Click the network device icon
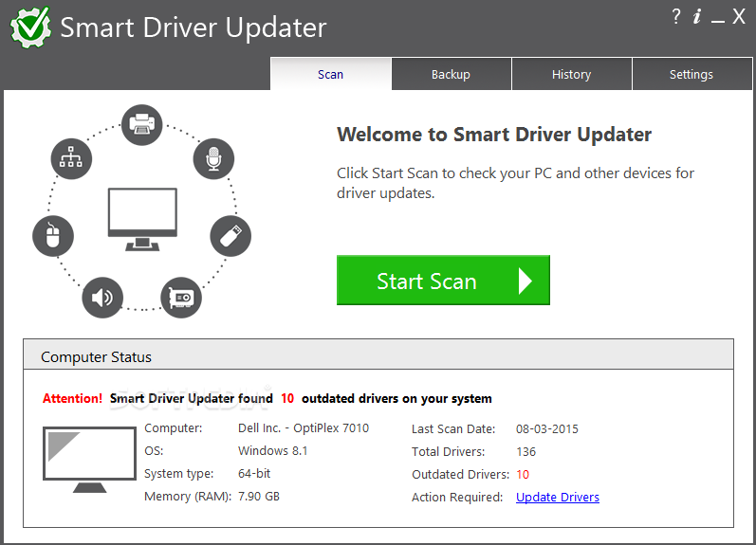This screenshot has width=756, height=545. [71, 158]
